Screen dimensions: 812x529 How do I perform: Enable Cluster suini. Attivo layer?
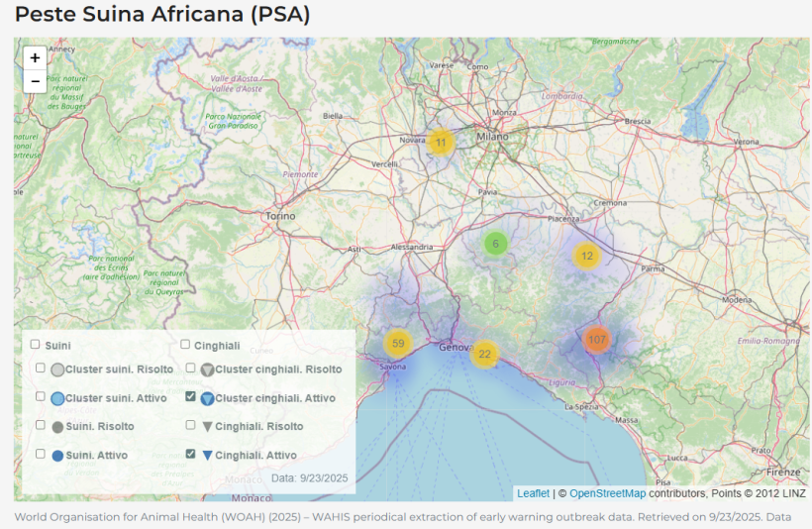coord(41,396)
